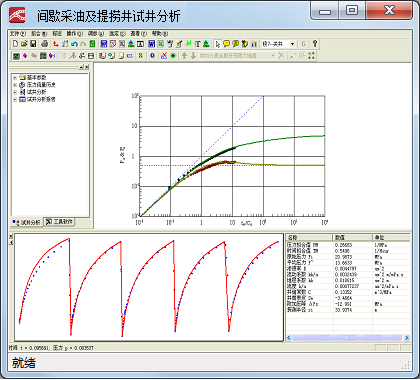This screenshot has height=380, width=420.
Task: Click the yellow question mark help icon
Action: pyautogui.click(x=315, y=44)
